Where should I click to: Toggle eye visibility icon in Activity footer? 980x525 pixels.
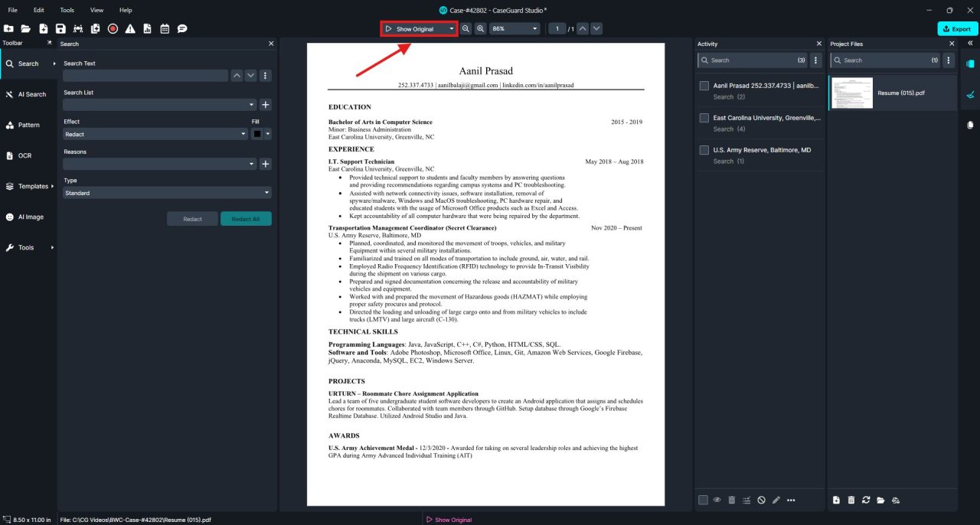coord(717,500)
